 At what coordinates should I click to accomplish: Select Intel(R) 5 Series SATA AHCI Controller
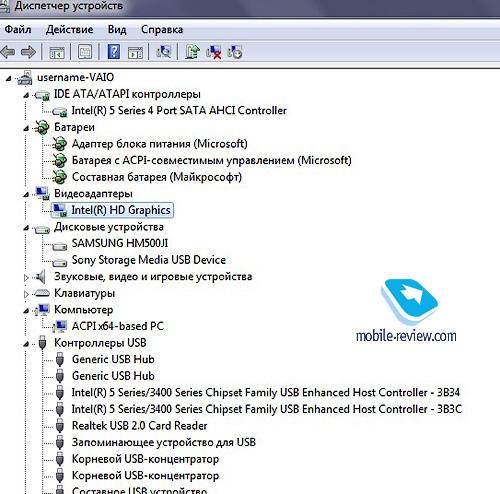point(179,110)
